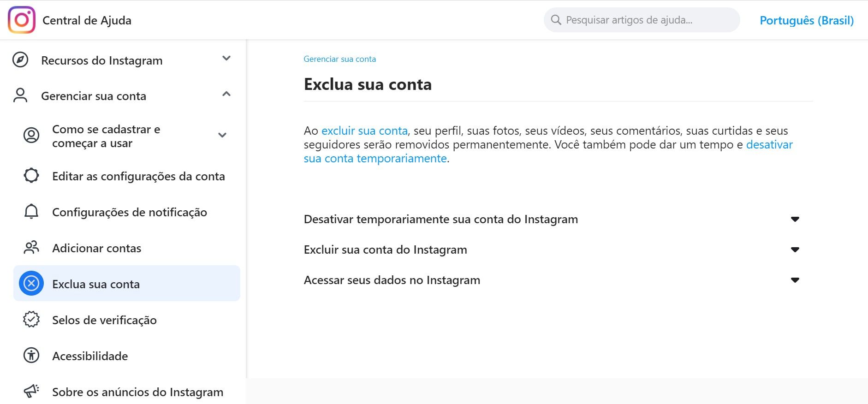The width and height of the screenshot is (868, 404).
Task: Open Desativar temporariamente sua conta do Instagram section
Action: pyautogui.click(x=440, y=219)
